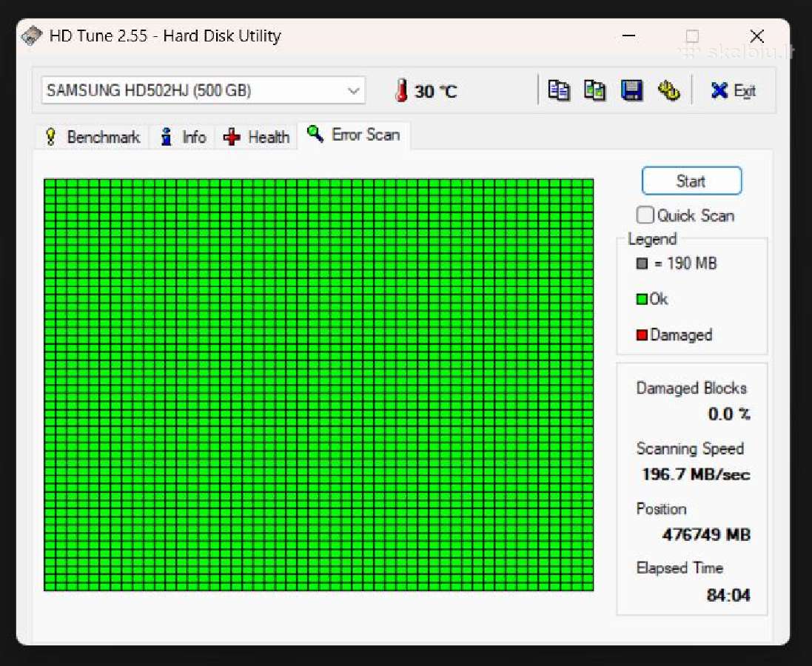
Task: Click the Start button
Action: 691,181
